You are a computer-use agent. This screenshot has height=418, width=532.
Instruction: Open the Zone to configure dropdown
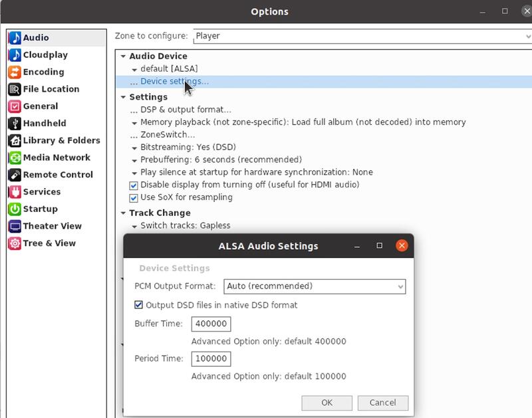(359, 36)
